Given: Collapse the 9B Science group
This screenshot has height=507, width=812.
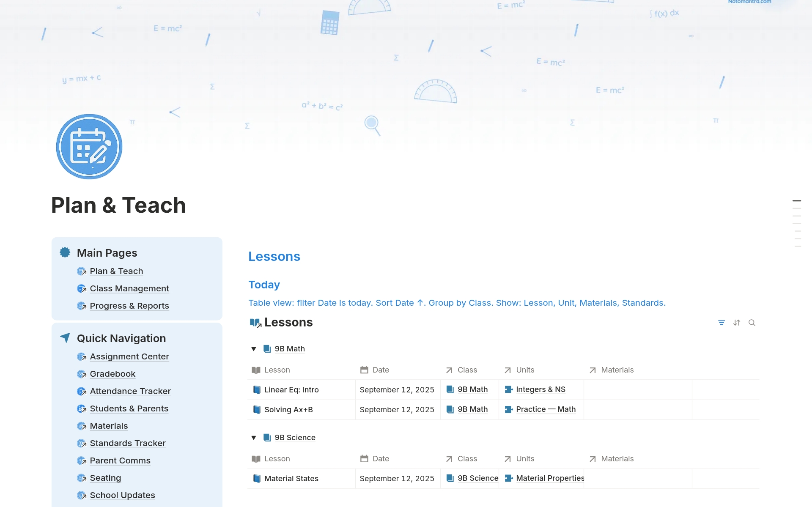Looking at the screenshot, I should click(x=254, y=438).
